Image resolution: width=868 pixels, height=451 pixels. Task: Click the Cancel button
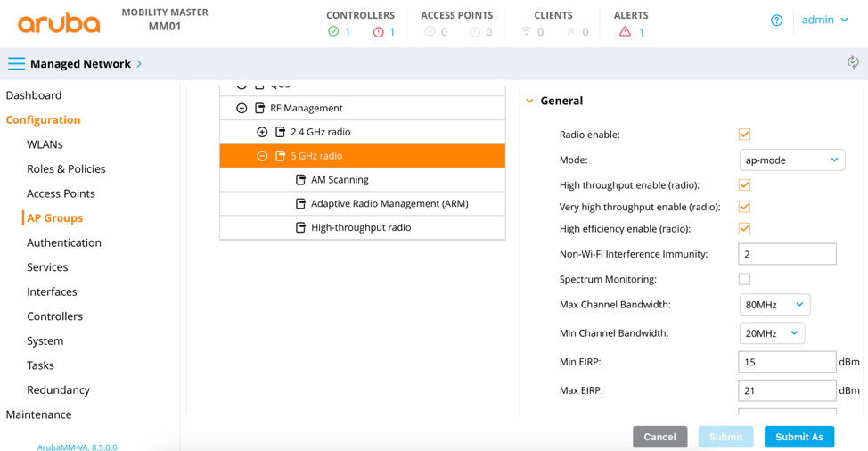[x=659, y=437]
